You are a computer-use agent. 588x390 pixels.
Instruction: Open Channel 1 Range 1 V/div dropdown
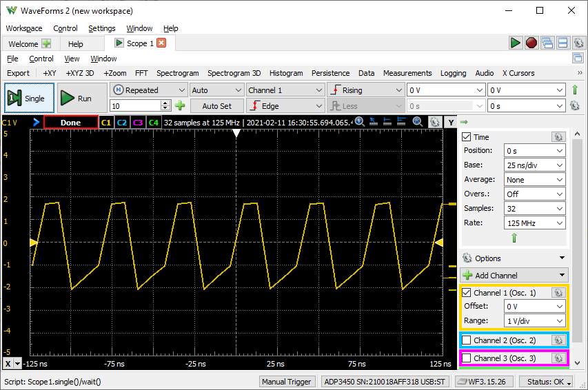click(x=534, y=321)
